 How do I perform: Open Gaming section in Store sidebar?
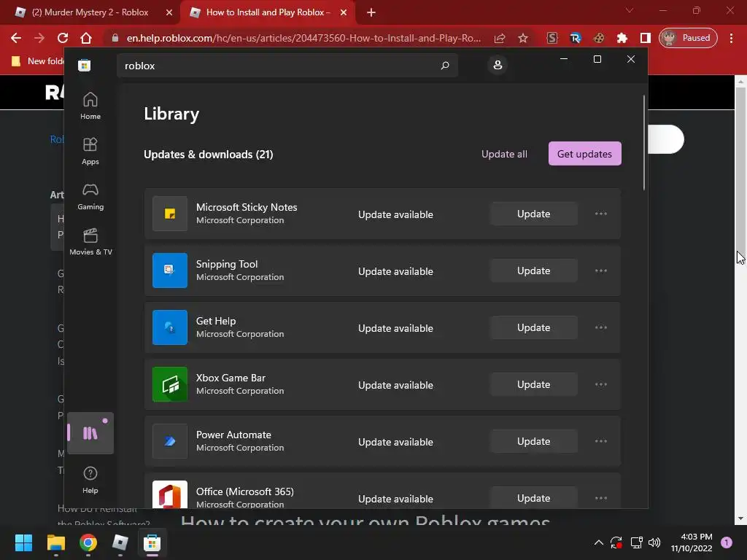(x=90, y=197)
